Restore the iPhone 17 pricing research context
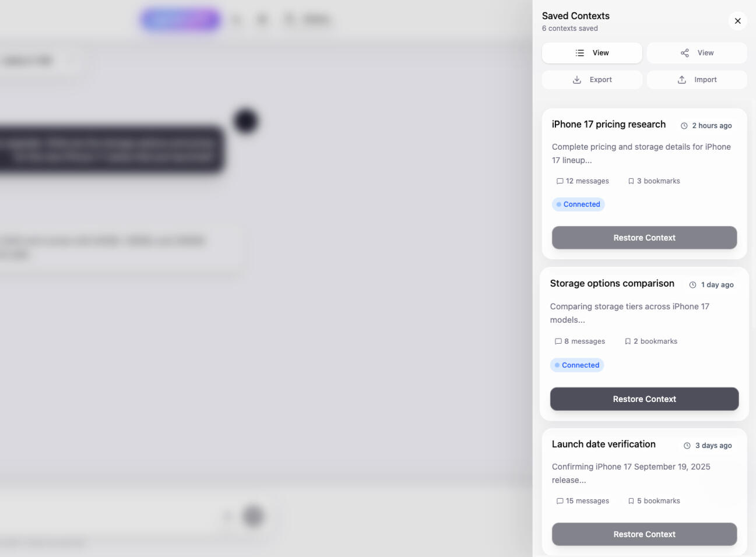This screenshot has height=557, width=756. click(x=644, y=237)
